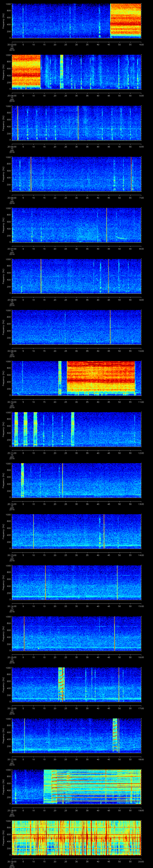Select the 20:05:00 start time label
Image resolution: width=153 pixels, height=868 pixels.
[12, 147]
